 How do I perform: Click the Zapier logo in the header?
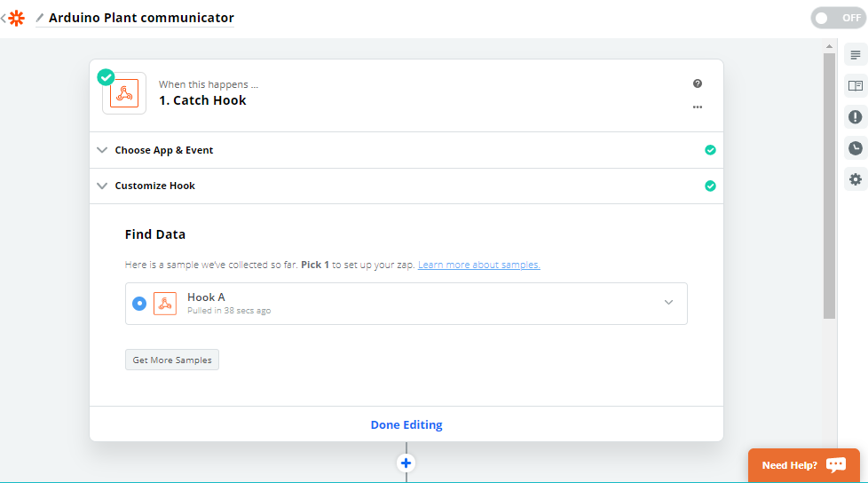coord(16,18)
